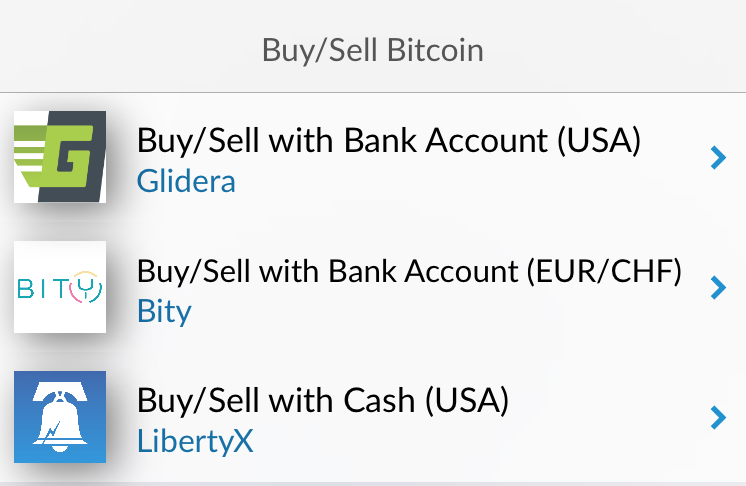Choose Buy/Sell with Cash (USA)

[x=323, y=401]
